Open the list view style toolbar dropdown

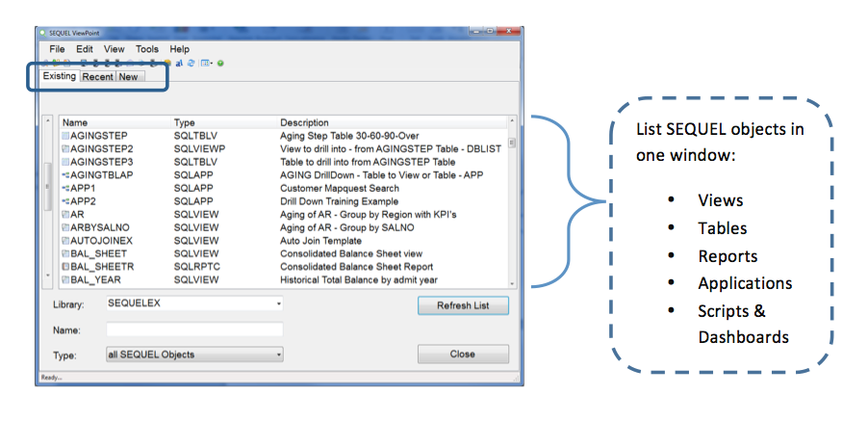click(207, 64)
